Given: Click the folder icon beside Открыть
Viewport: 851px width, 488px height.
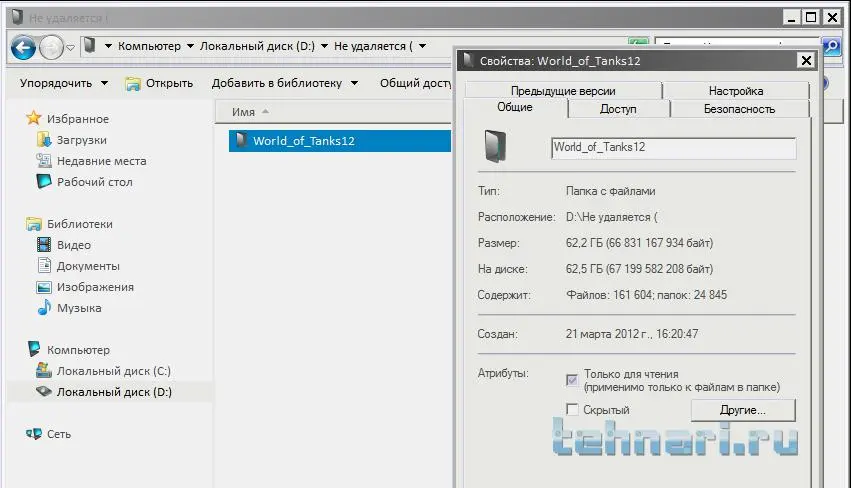Looking at the screenshot, I should (x=132, y=84).
